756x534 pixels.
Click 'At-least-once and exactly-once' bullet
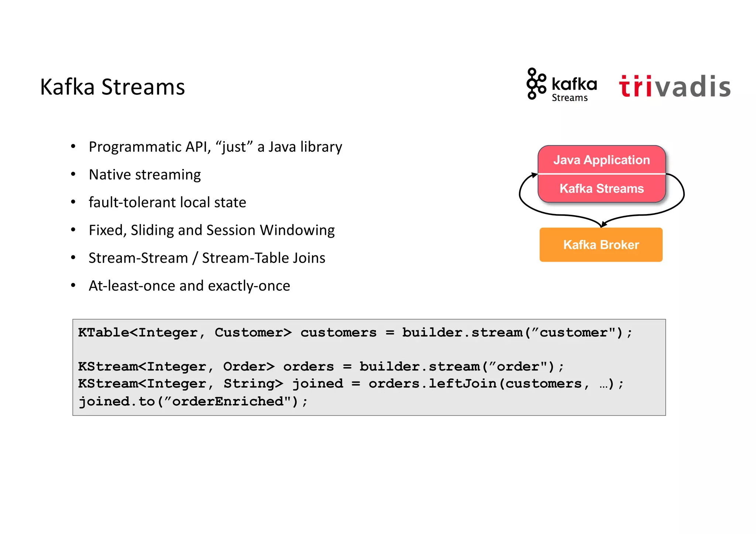pos(189,286)
